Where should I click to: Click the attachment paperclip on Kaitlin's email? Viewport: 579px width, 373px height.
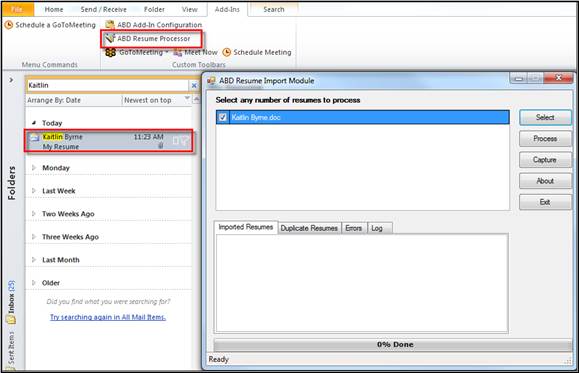click(x=161, y=146)
